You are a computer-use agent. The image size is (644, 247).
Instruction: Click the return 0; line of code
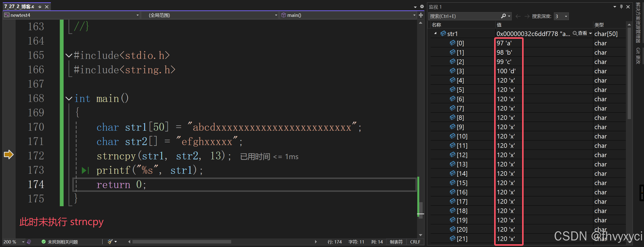[x=121, y=185]
